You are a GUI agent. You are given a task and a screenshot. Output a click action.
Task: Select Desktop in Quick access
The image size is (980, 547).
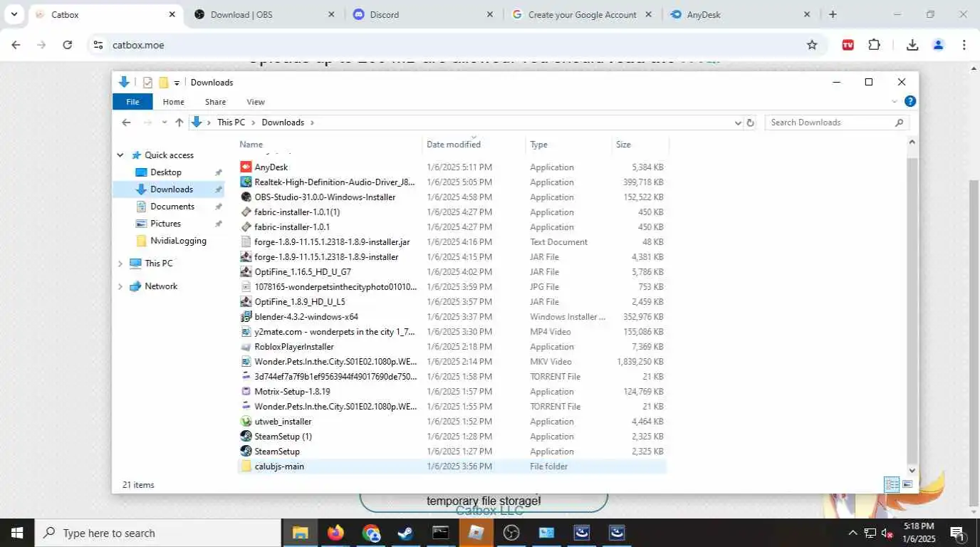click(166, 172)
